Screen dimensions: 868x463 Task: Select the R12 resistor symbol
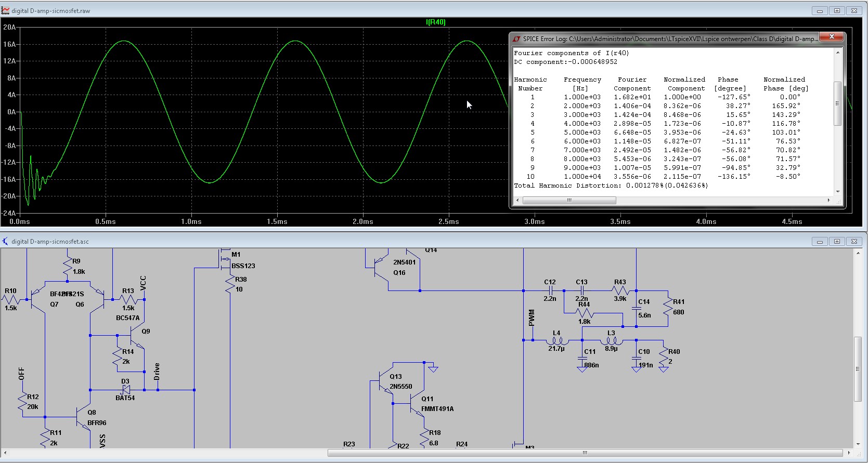pos(22,402)
